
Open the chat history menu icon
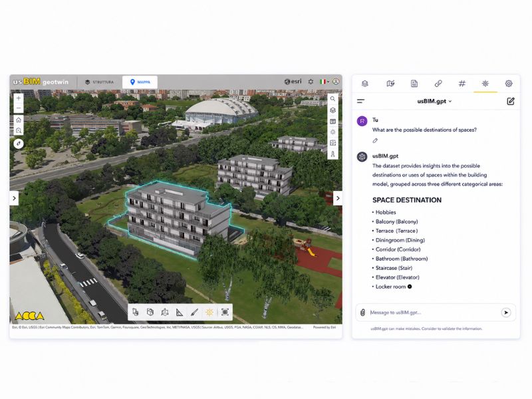(x=360, y=101)
